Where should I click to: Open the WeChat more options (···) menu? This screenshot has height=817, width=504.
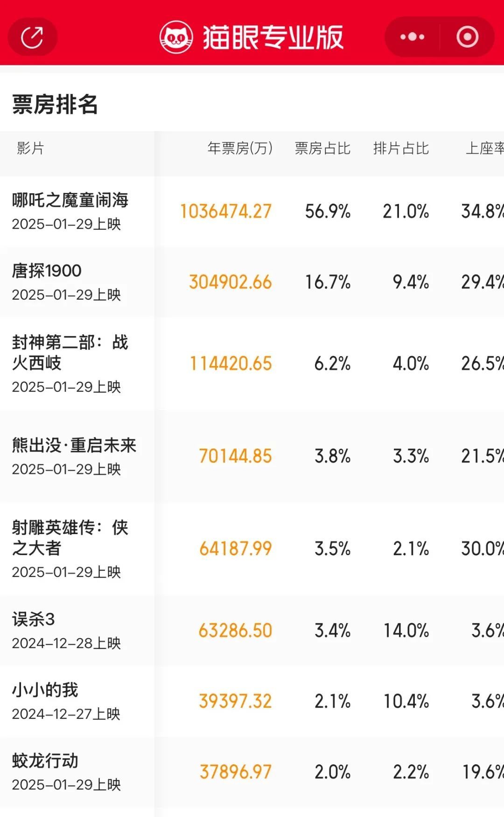[411, 36]
